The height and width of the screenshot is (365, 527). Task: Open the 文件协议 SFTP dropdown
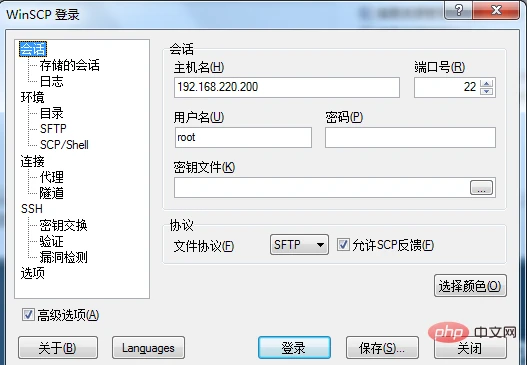pyautogui.click(x=299, y=245)
